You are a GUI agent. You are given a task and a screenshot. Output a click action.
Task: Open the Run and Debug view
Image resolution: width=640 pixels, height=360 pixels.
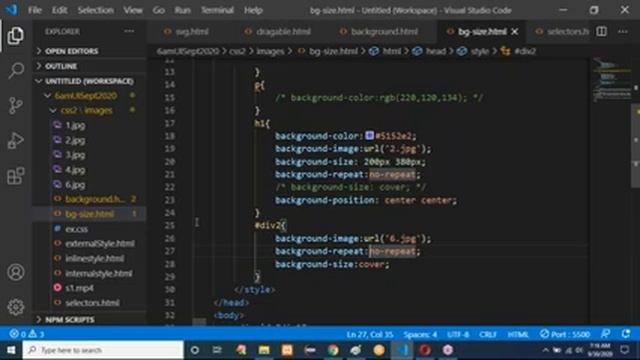pyautogui.click(x=16, y=141)
